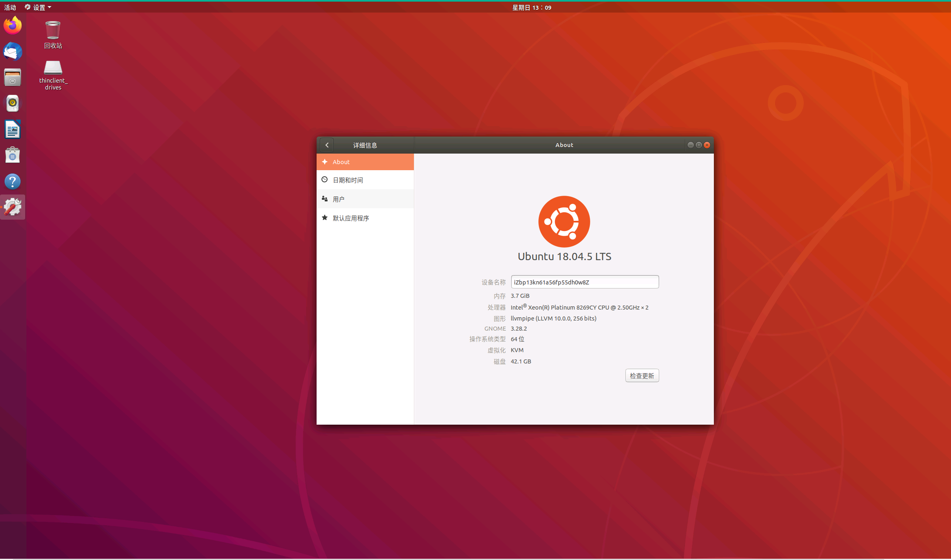This screenshot has height=560, width=951.
Task: Click the 设备名称 device name field
Action: click(x=585, y=282)
